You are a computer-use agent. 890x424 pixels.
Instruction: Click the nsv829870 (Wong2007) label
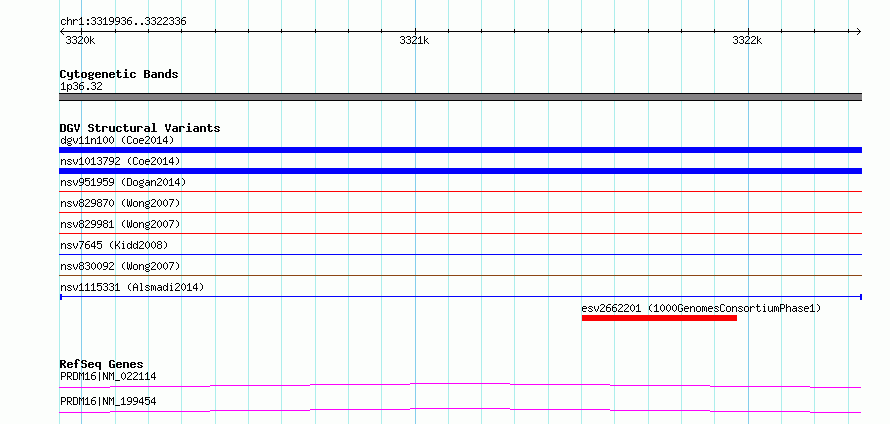pyautogui.click(x=120, y=203)
